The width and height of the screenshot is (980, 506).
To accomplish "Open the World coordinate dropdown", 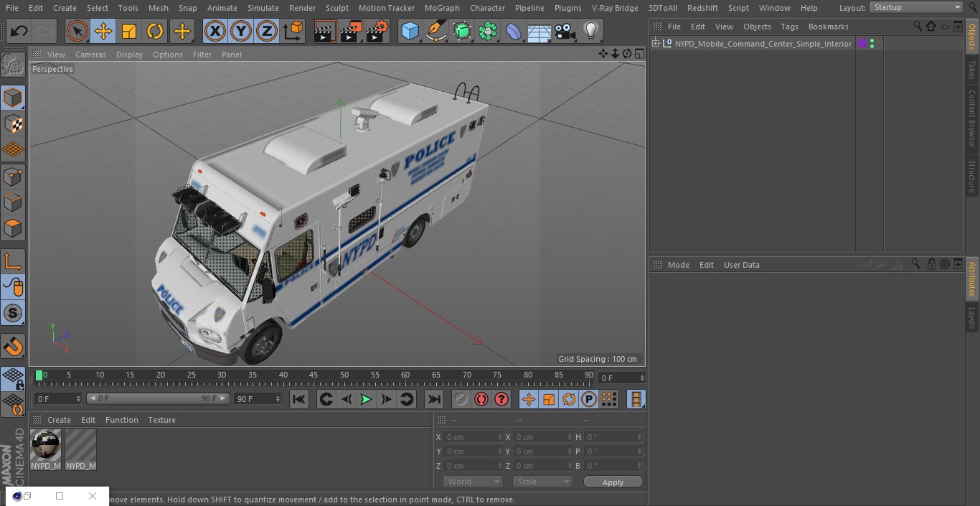I will [x=473, y=482].
